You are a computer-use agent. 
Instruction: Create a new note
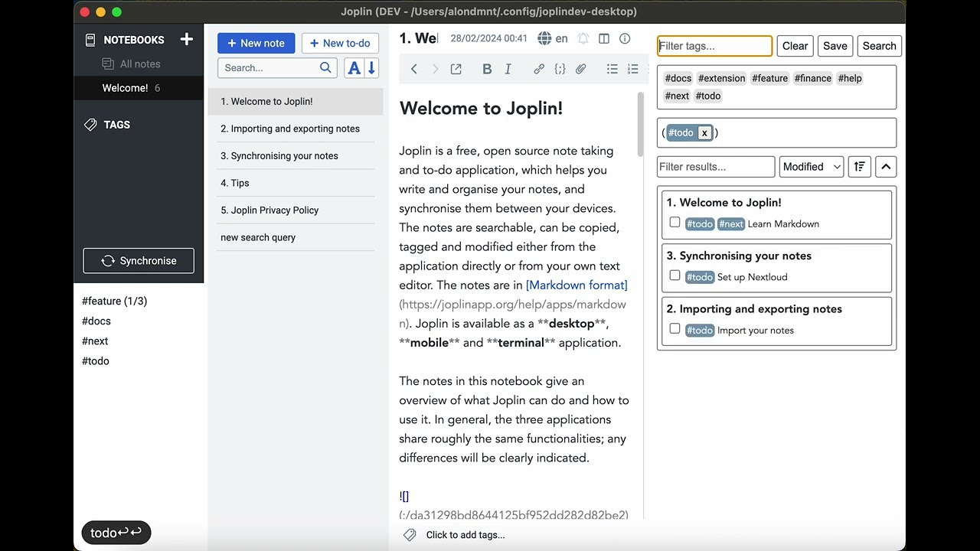256,43
